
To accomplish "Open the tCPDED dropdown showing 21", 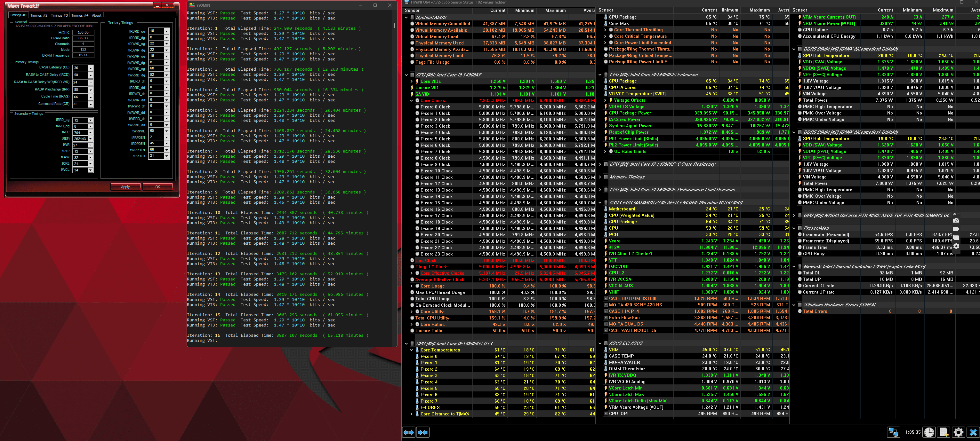I will click(166, 156).
